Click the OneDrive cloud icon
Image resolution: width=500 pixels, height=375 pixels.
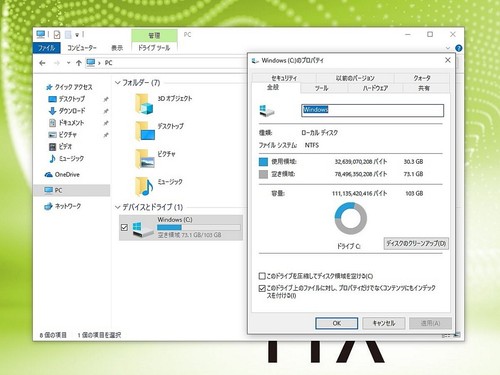tap(49, 175)
